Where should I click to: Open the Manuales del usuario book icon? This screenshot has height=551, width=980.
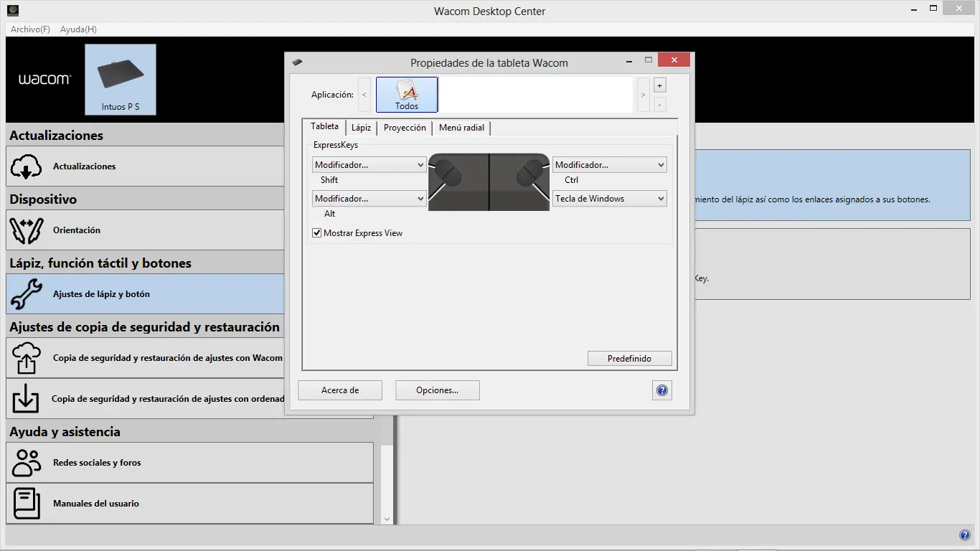coord(27,503)
